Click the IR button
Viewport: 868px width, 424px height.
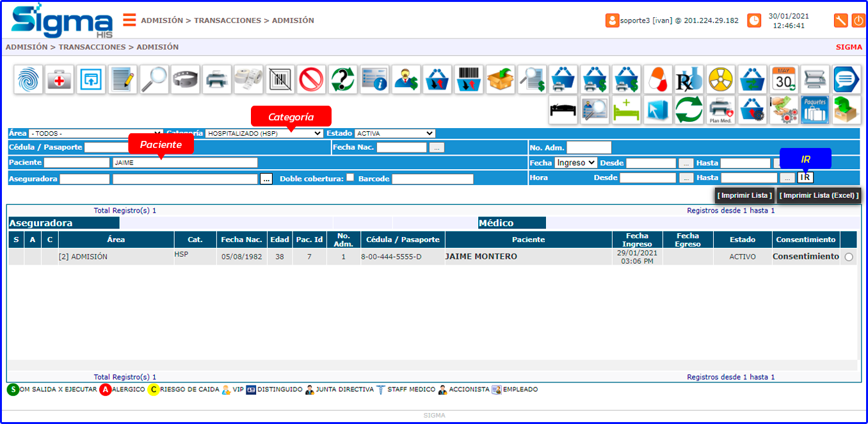point(805,177)
